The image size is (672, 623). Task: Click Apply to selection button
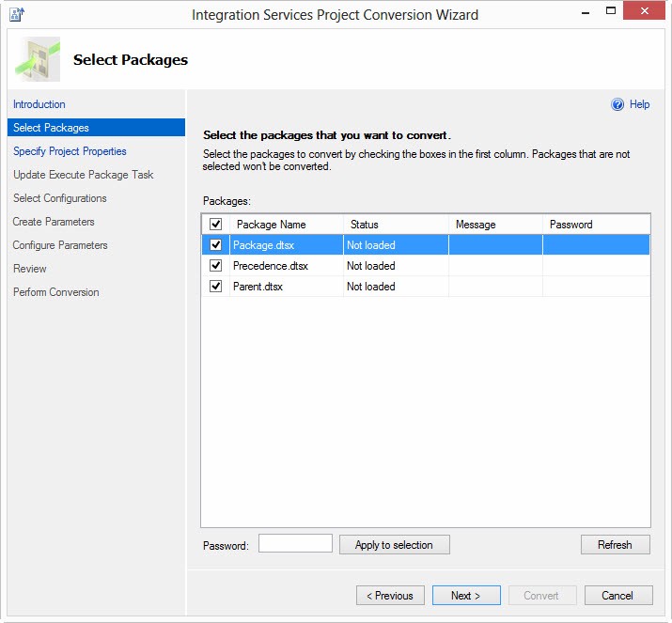pos(395,545)
